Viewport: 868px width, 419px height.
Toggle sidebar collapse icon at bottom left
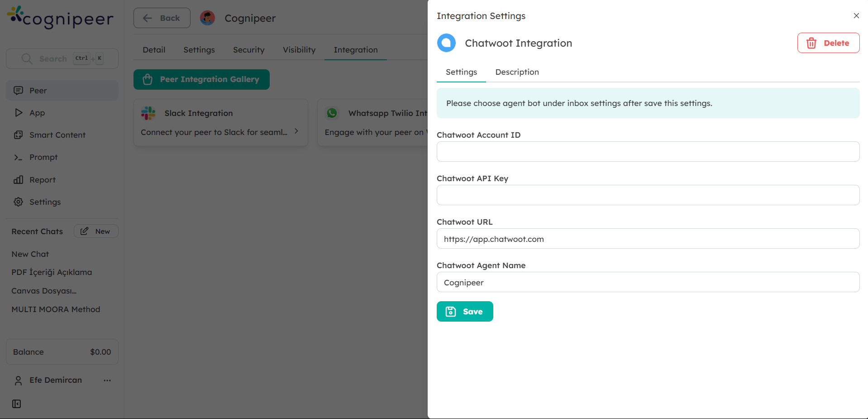[x=17, y=404]
